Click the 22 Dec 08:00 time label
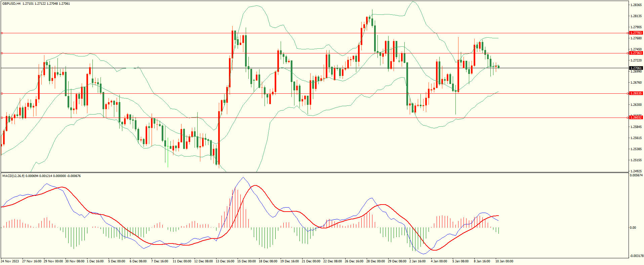 332,261
